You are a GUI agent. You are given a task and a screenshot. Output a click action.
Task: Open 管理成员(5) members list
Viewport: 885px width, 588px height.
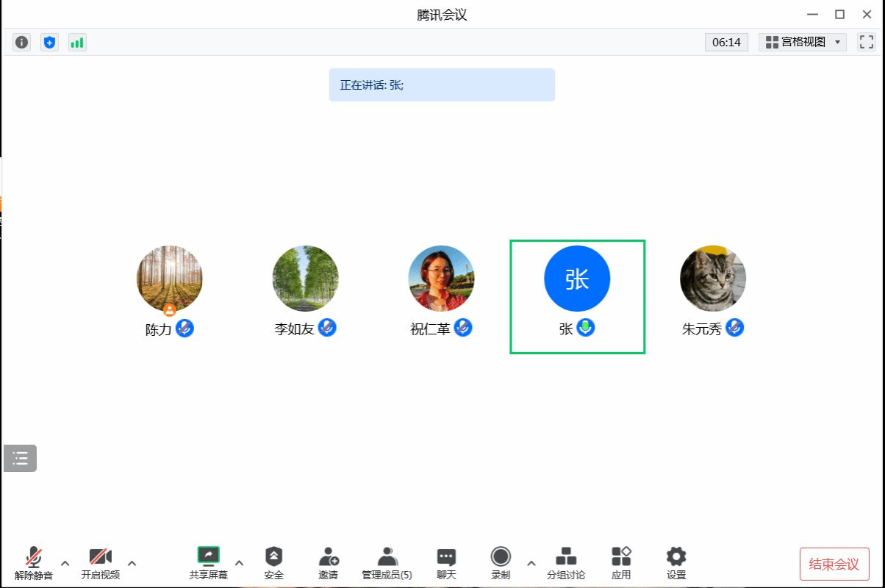tap(387, 563)
